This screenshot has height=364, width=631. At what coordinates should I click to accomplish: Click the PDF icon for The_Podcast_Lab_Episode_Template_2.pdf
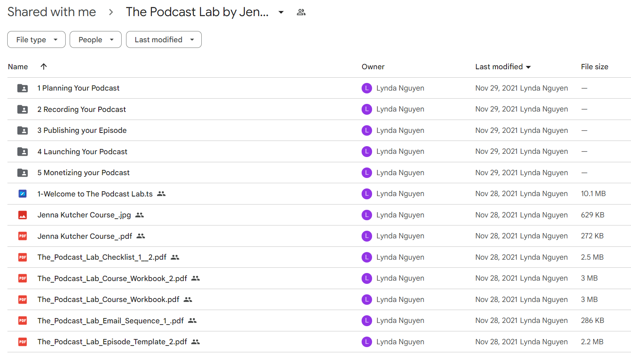tap(23, 342)
